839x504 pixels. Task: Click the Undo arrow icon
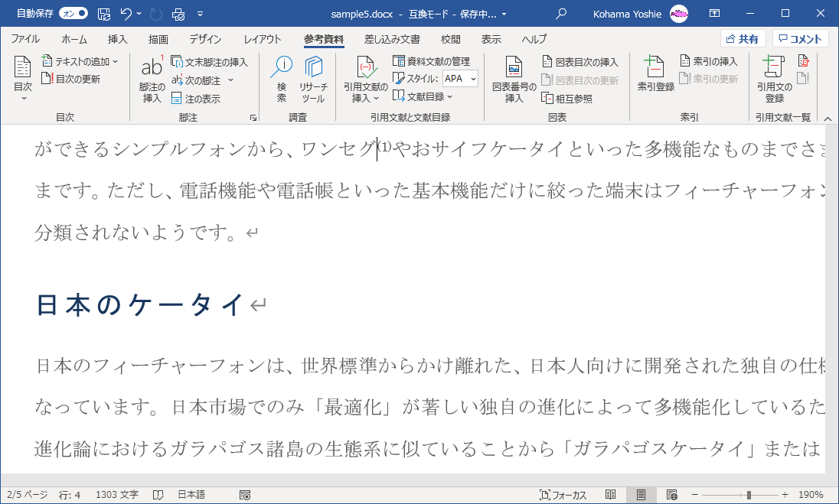(x=126, y=14)
